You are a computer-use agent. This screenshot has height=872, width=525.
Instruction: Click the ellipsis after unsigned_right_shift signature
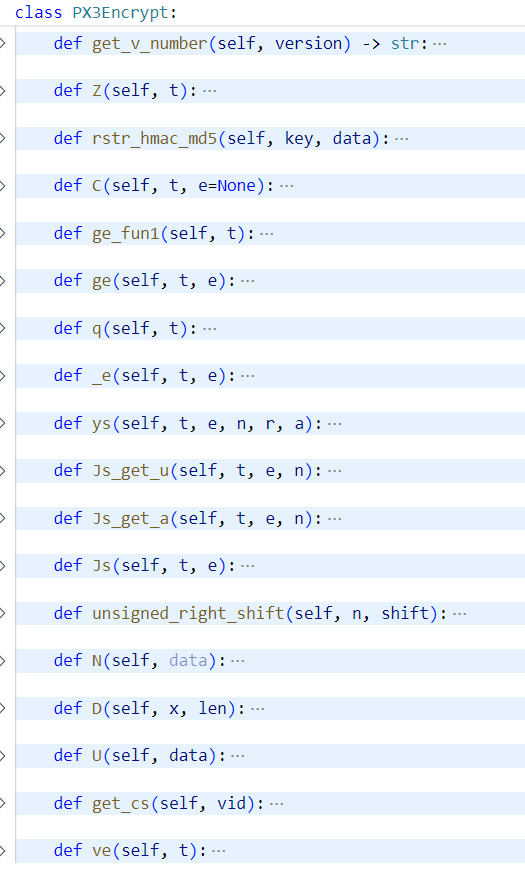point(459,614)
